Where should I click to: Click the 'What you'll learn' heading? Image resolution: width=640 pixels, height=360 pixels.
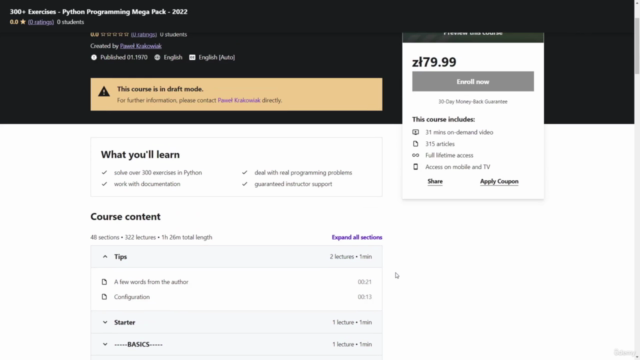140,155
